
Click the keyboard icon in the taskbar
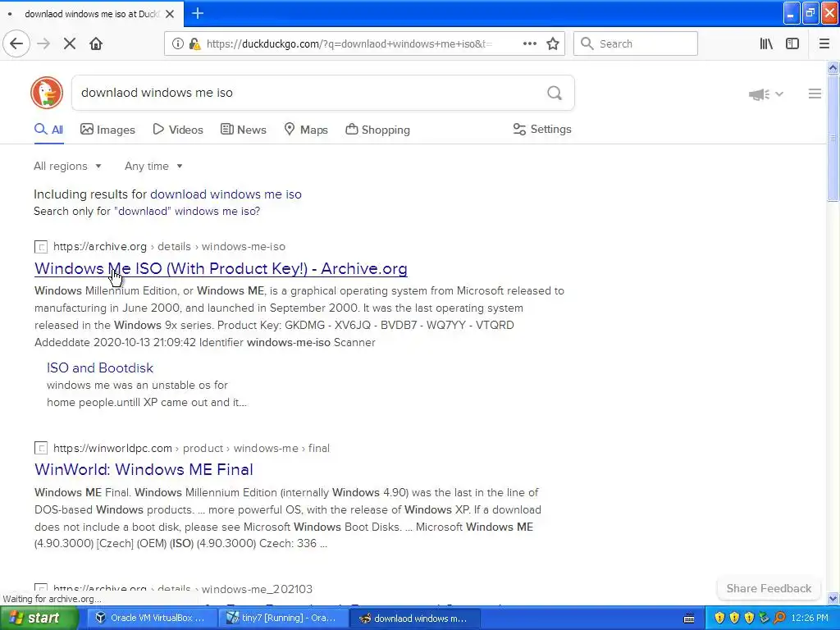(x=689, y=619)
